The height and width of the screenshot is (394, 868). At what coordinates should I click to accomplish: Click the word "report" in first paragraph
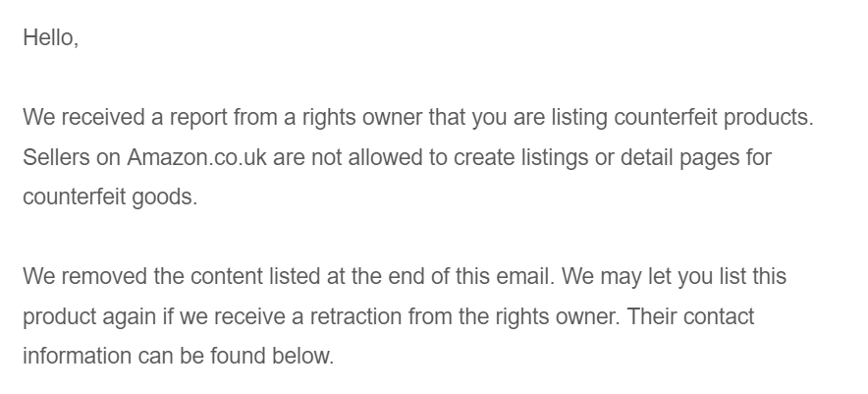[x=198, y=118]
